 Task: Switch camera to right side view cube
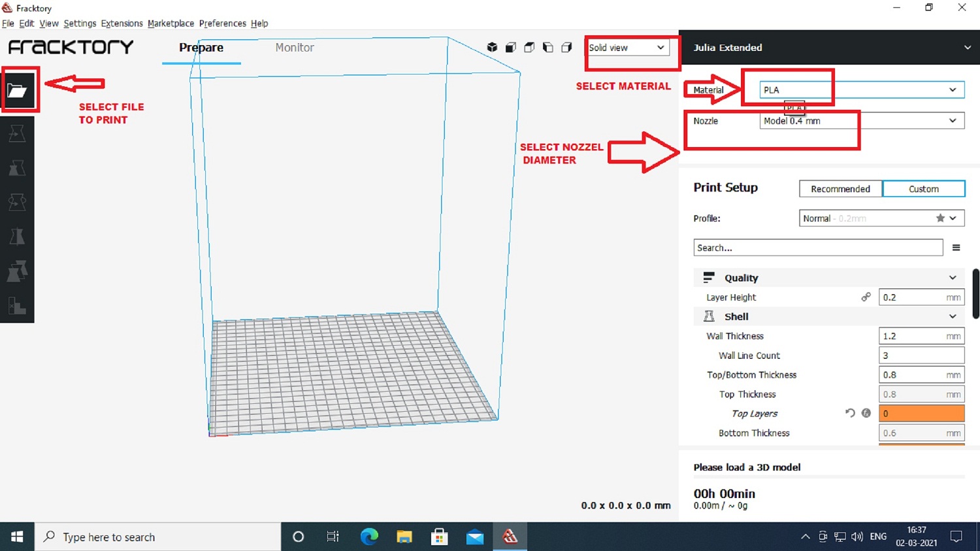pyautogui.click(x=566, y=47)
